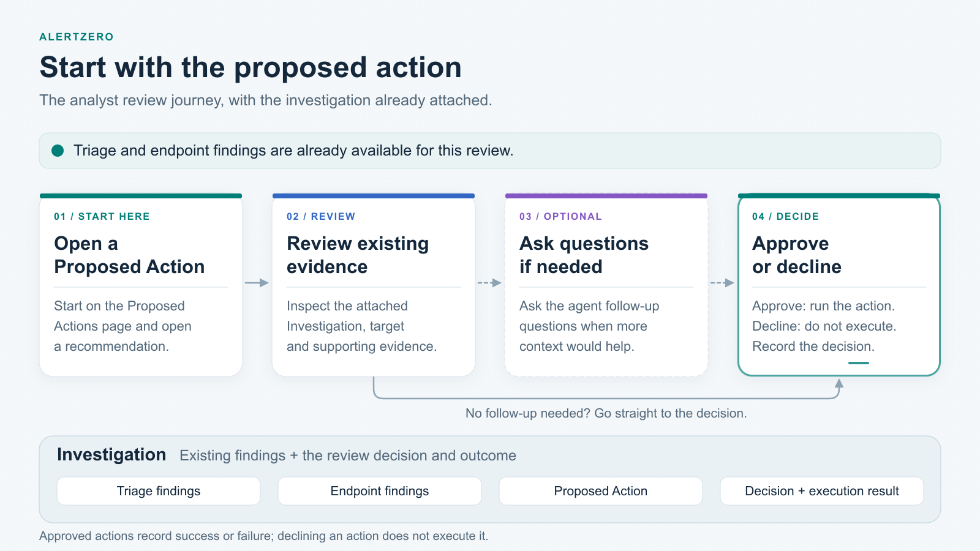Click 'Existing findings + the review decision' subtitle
The image size is (980, 551).
(348, 455)
